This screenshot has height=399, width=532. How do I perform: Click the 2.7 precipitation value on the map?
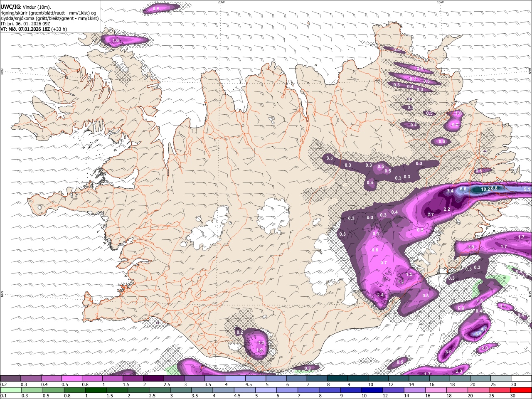(x=431, y=214)
